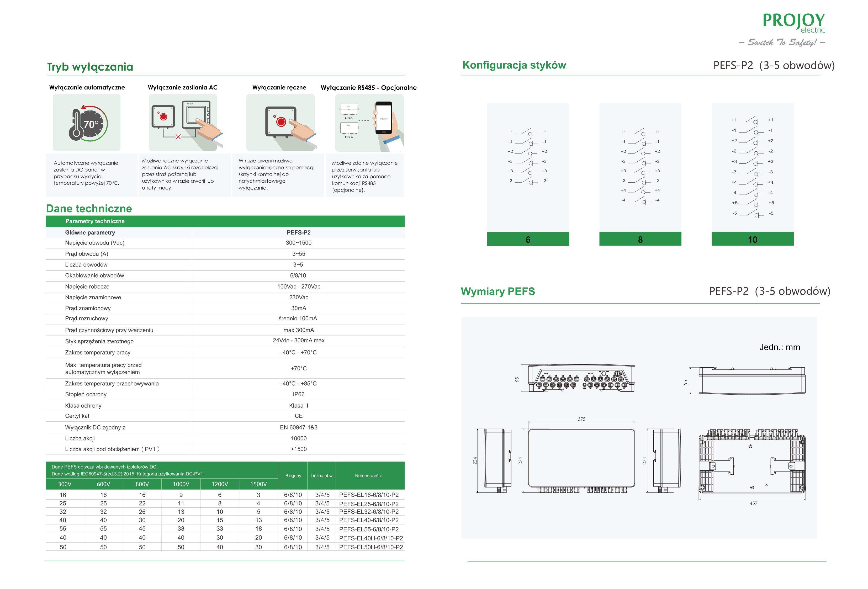The image size is (868, 589).
Task: Select the 'Jedn.: mm' unit note
Action: pos(780,347)
